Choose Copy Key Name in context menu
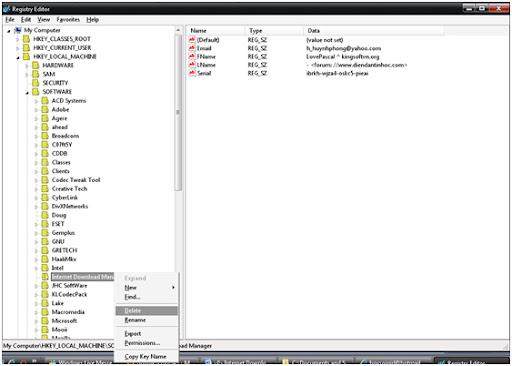This screenshot has width=512, height=366. (x=146, y=356)
